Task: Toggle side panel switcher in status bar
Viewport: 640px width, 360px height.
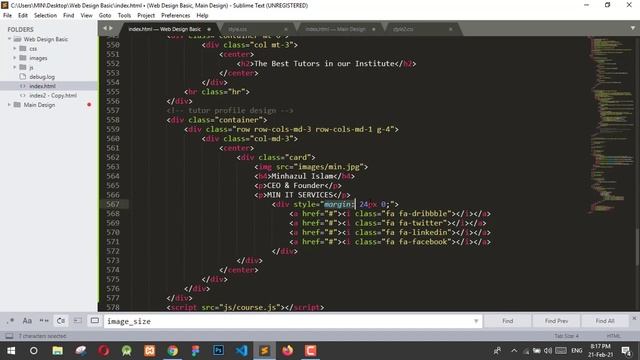Action: pos(9,336)
